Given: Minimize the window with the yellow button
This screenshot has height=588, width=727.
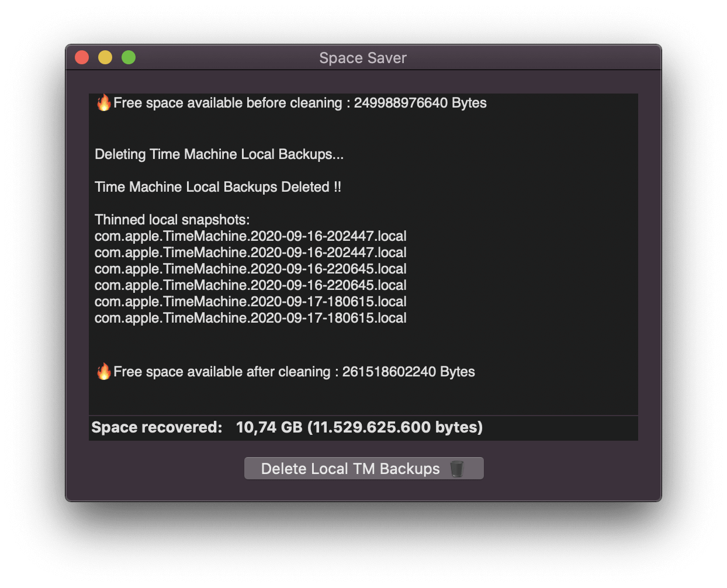Looking at the screenshot, I should click(105, 57).
